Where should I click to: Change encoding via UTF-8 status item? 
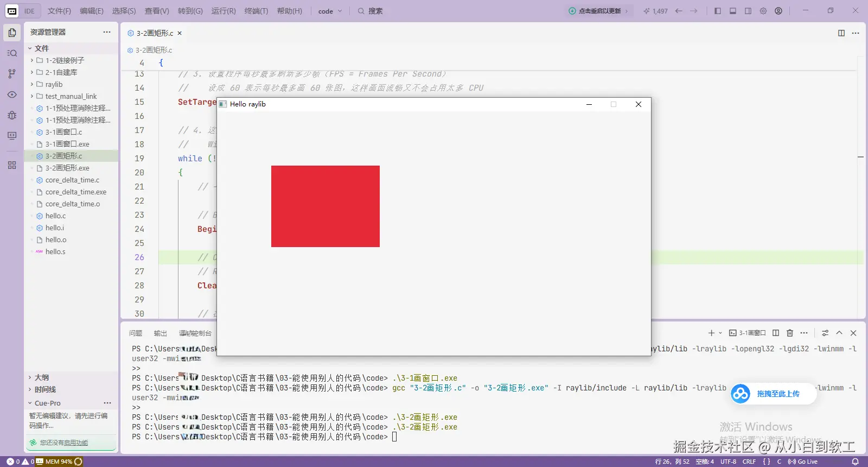coord(728,462)
